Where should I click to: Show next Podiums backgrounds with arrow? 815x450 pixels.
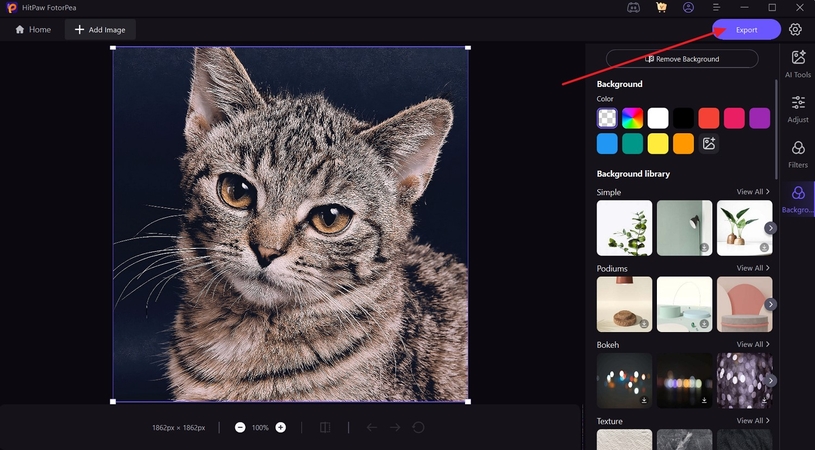pyautogui.click(x=770, y=305)
